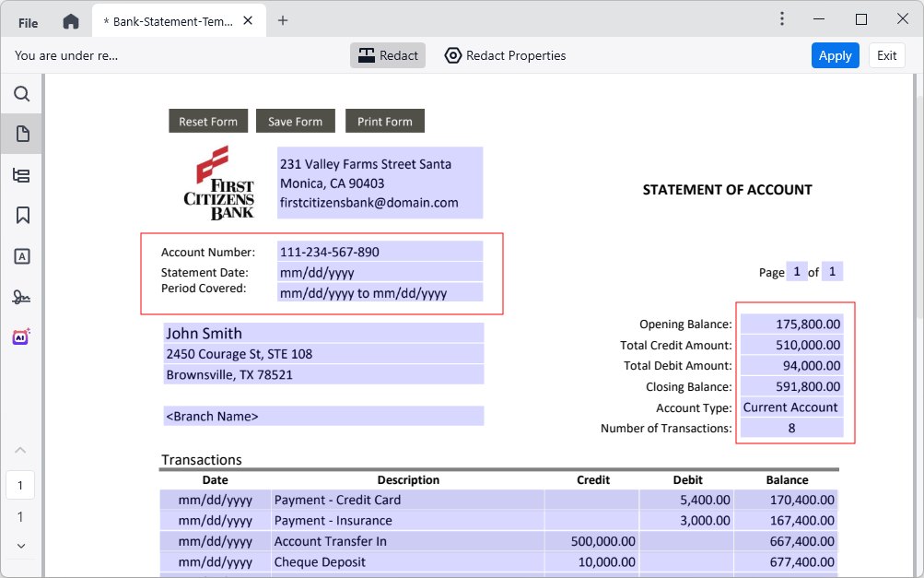Open a new tab with the plus button
The height and width of the screenshot is (578, 924).
click(284, 18)
